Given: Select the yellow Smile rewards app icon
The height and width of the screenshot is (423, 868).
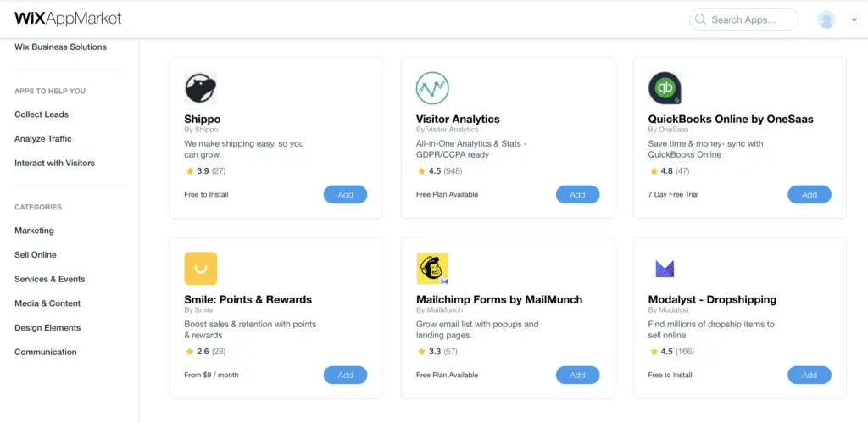Looking at the screenshot, I should (200, 269).
